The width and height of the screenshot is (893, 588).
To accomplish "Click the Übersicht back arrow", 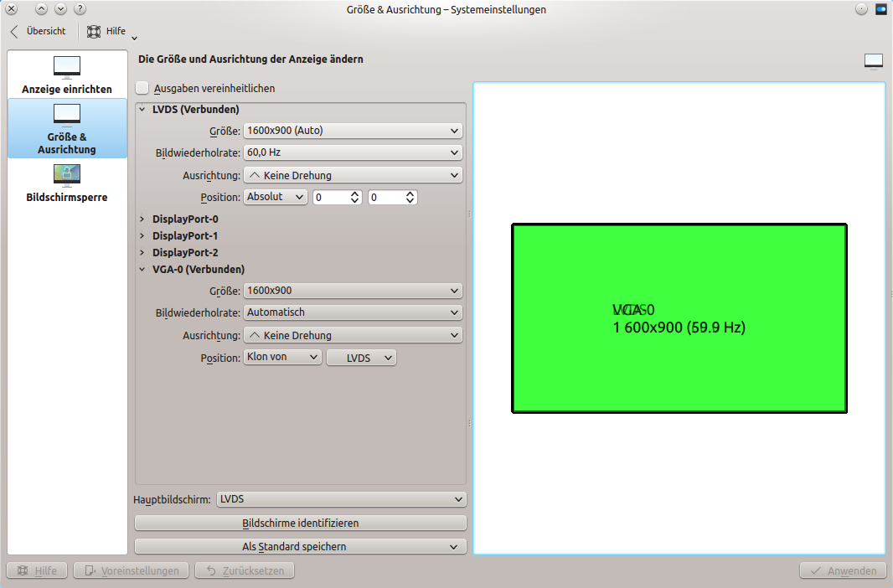I will coord(14,31).
